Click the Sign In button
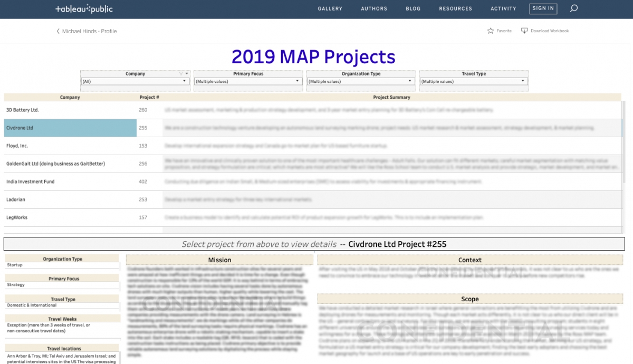Viewport: 633px width, 364px height. (x=543, y=8)
